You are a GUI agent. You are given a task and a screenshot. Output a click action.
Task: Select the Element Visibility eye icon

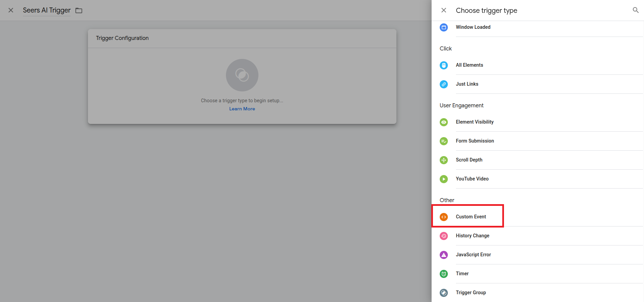click(444, 122)
